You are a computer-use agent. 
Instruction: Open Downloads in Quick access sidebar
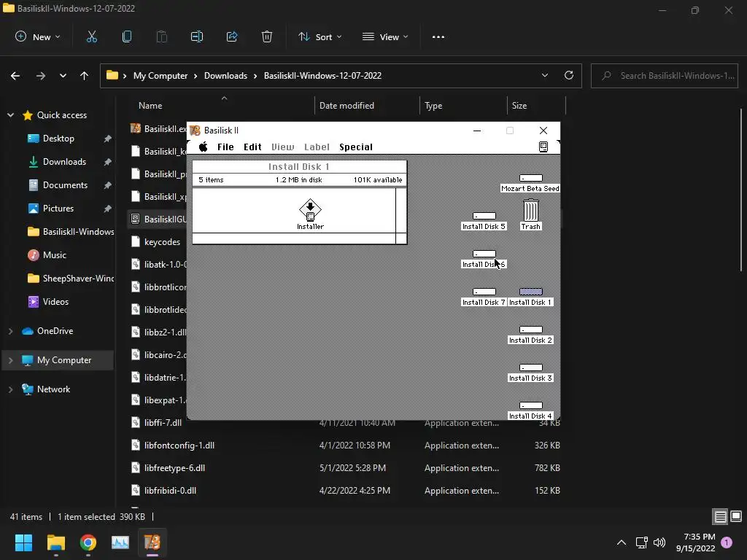coord(64,162)
